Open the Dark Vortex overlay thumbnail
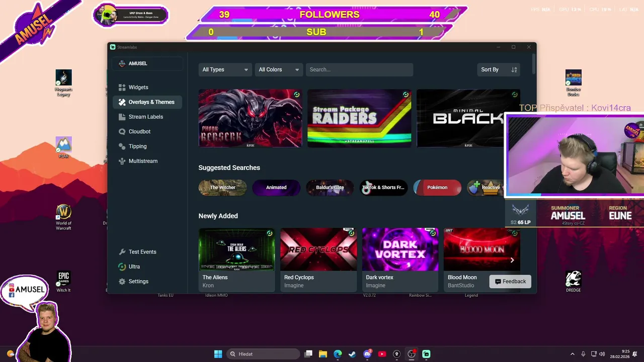The image size is (644, 362). tap(400, 249)
